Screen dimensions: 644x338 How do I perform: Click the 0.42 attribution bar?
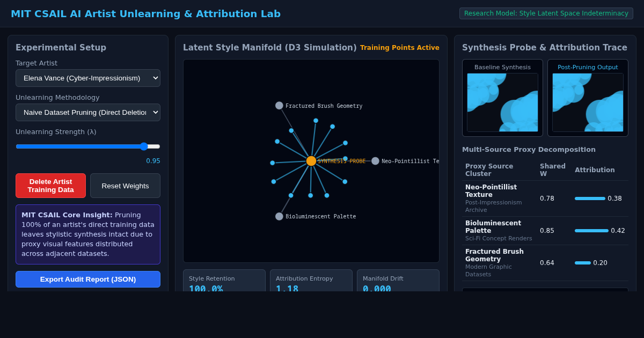tap(591, 231)
